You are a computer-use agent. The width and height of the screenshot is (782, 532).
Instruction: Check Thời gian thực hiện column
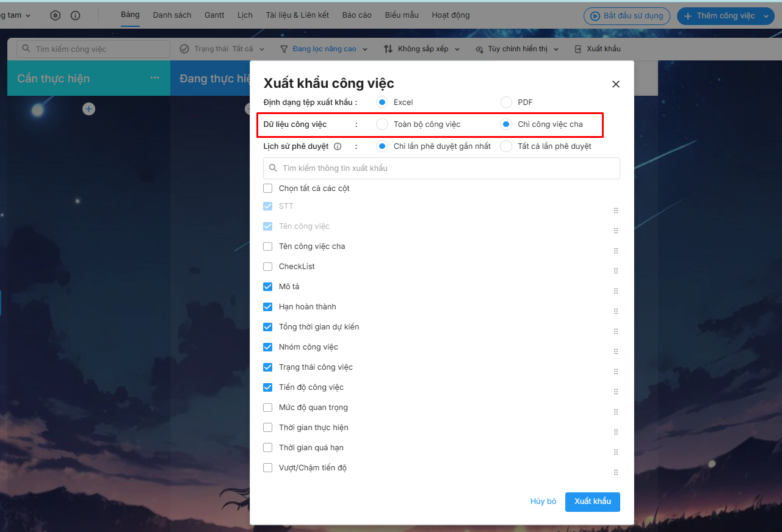tap(267, 428)
